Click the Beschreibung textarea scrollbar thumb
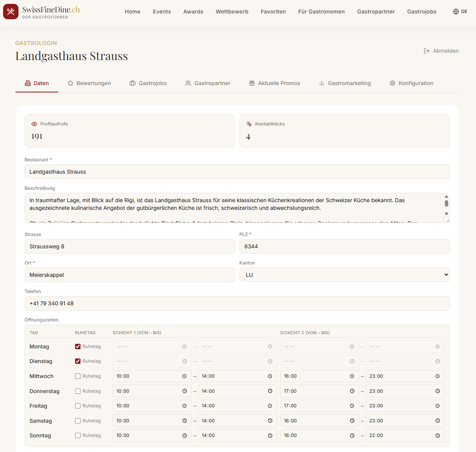This screenshot has width=476, height=452. [446, 203]
